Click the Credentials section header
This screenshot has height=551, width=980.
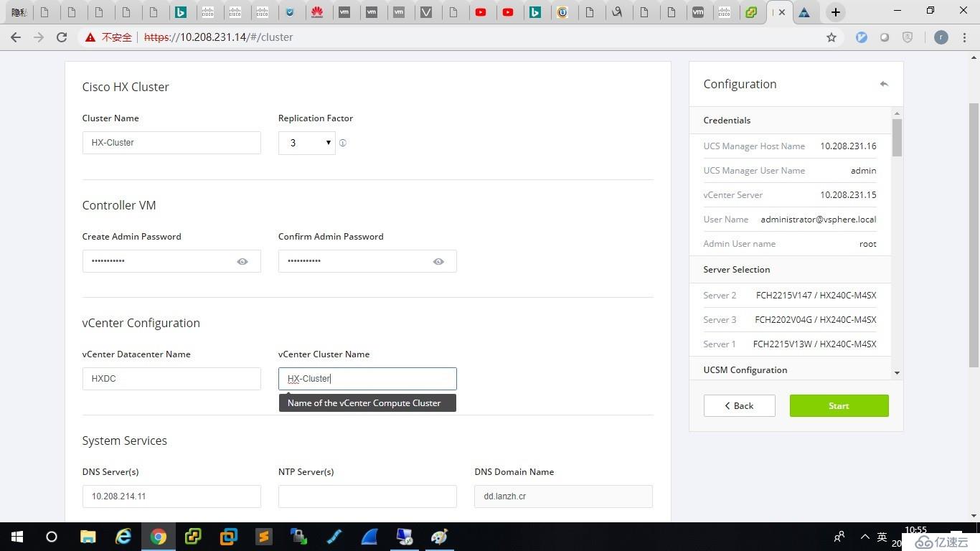coord(790,121)
